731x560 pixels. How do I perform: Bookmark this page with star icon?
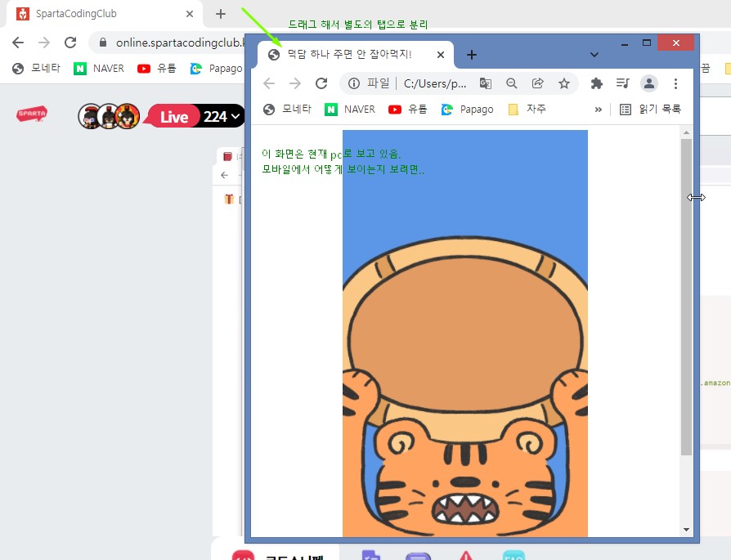pyautogui.click(x=564, y=83)
